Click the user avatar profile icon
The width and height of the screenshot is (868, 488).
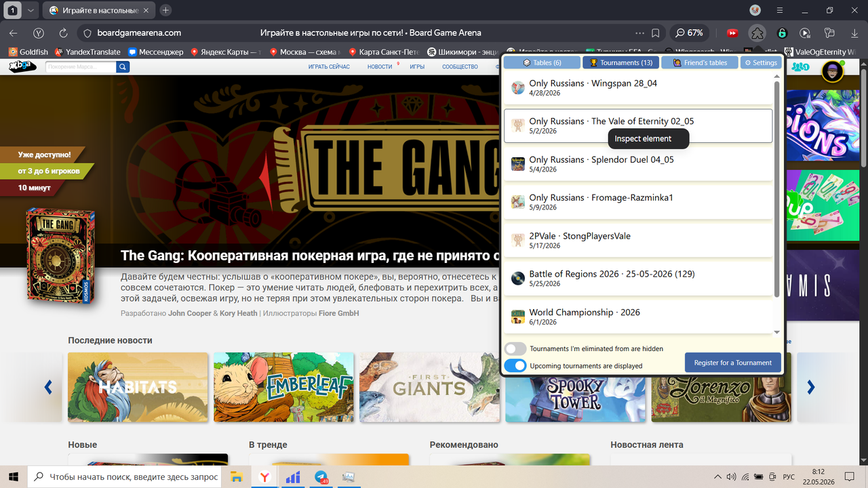(x=832, y=71)
